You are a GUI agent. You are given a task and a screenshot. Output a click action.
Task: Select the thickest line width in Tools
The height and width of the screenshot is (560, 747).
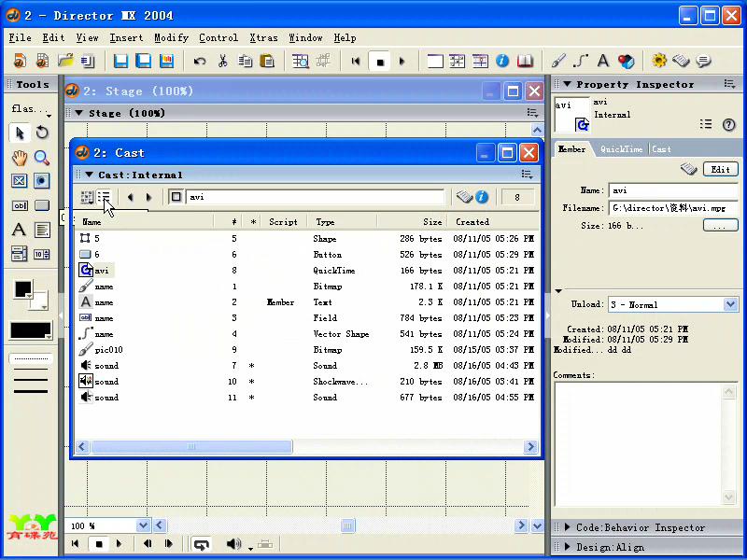[31, 391]
